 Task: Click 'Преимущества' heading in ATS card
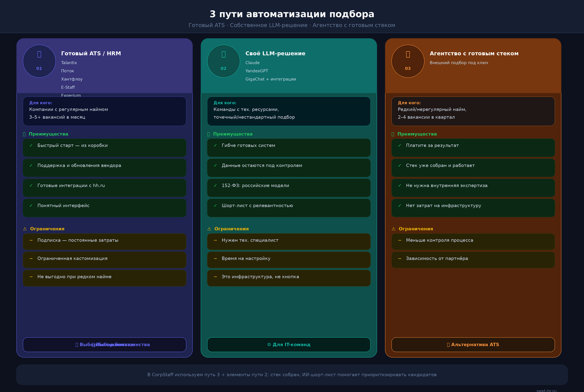[48, 134]
